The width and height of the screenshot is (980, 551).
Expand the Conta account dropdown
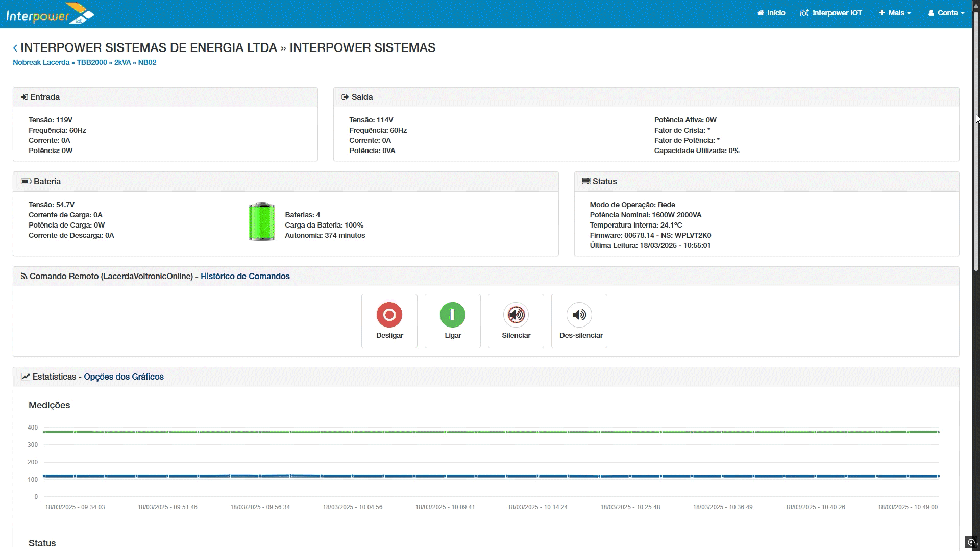coord(946,13)
